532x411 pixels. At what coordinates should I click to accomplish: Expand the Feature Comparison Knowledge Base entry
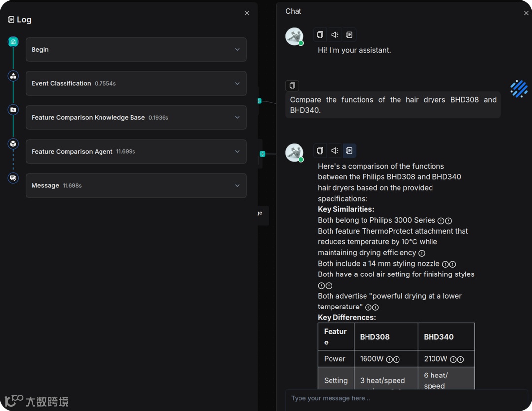237,117
